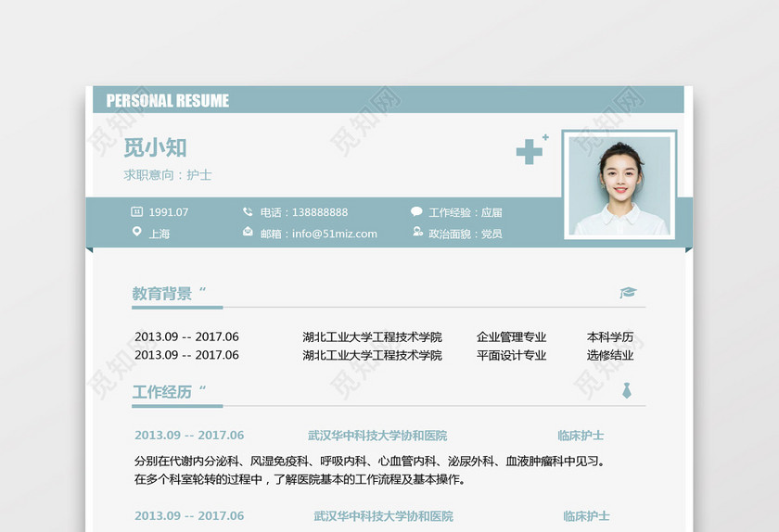Click 本科学历 text

(x=610, y=336)
